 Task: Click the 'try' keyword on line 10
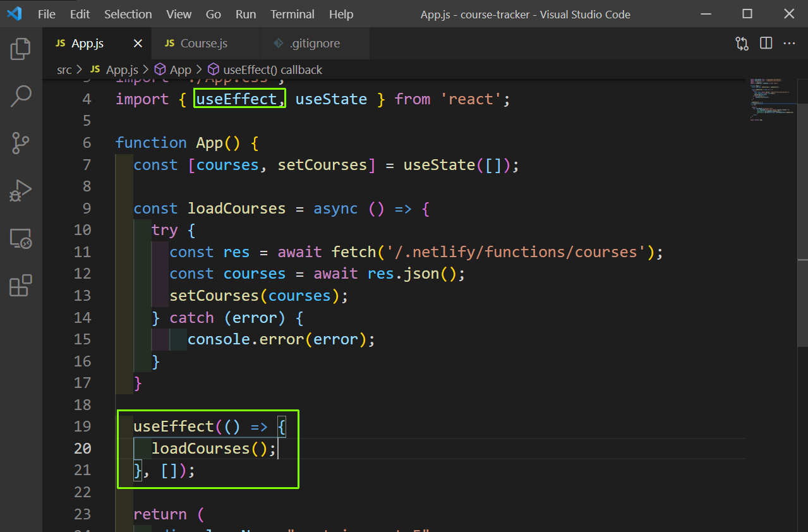pos(165,230)
